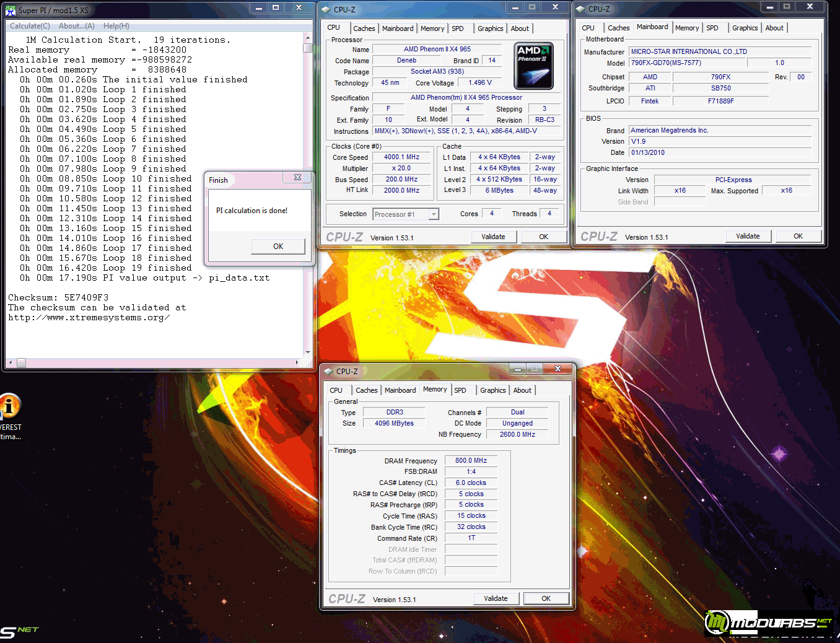Image resolution: width=840 pixels, height=643 pixels.
Task: Click the top-left CPU-Z window title icon
Action: click(326, 9)
